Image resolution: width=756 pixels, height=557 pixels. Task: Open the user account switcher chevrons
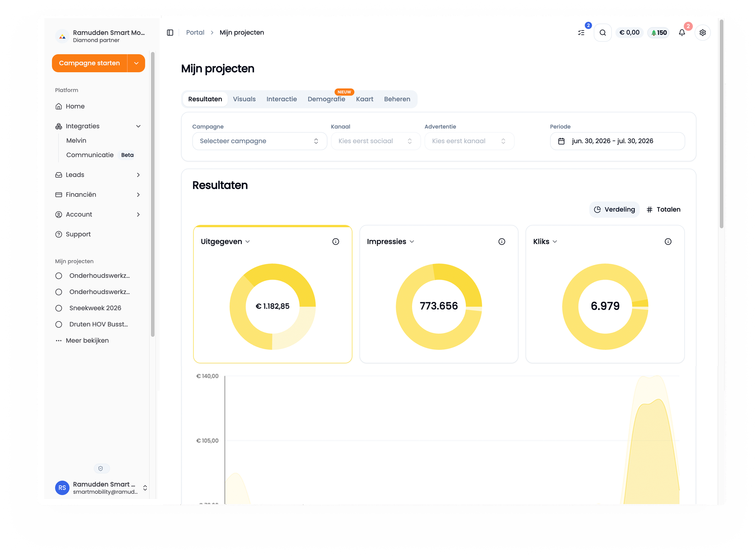[x=145, y=488]
